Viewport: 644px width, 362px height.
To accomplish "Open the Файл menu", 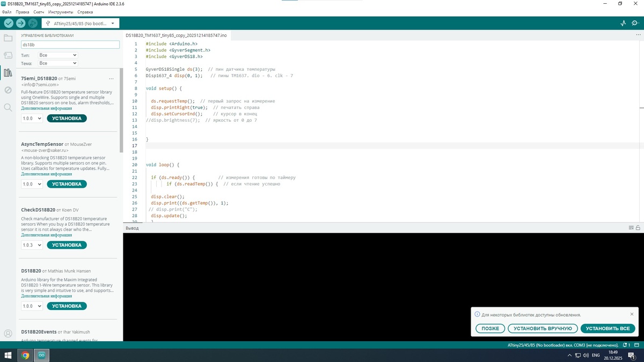I will tap(7, 12).
